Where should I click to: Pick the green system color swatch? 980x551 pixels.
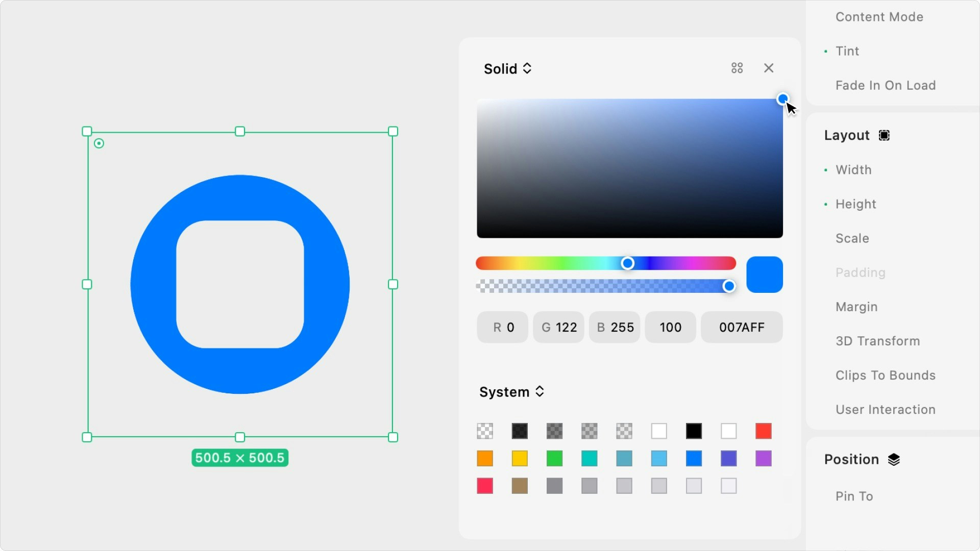point(554,459)
